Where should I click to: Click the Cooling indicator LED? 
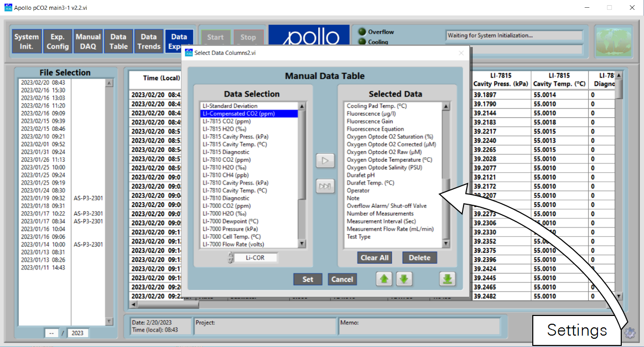pos(362,41)
